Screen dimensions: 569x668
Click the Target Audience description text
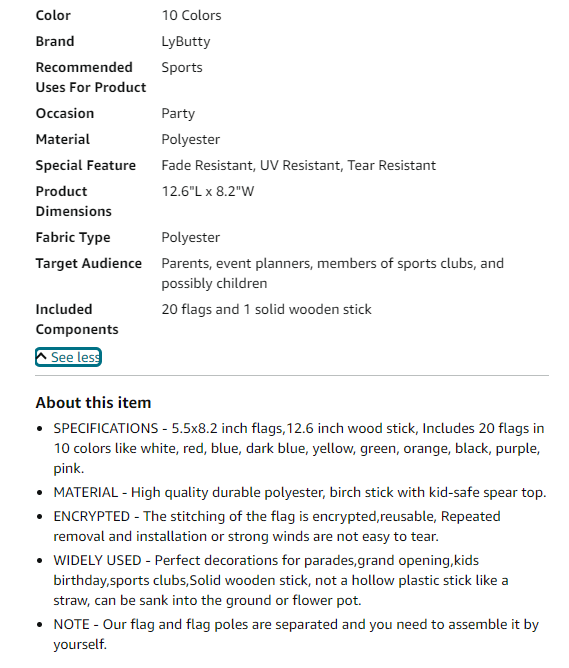tap(332, 274)
